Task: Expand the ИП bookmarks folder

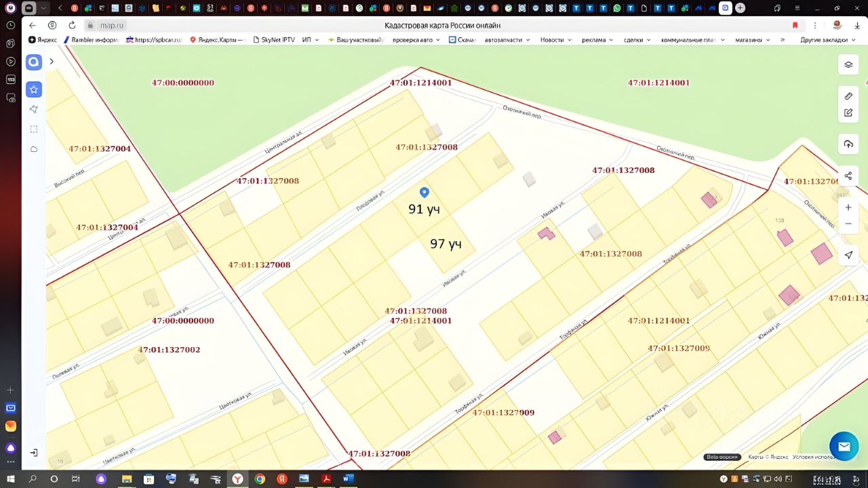Action: tap(310, 40)
